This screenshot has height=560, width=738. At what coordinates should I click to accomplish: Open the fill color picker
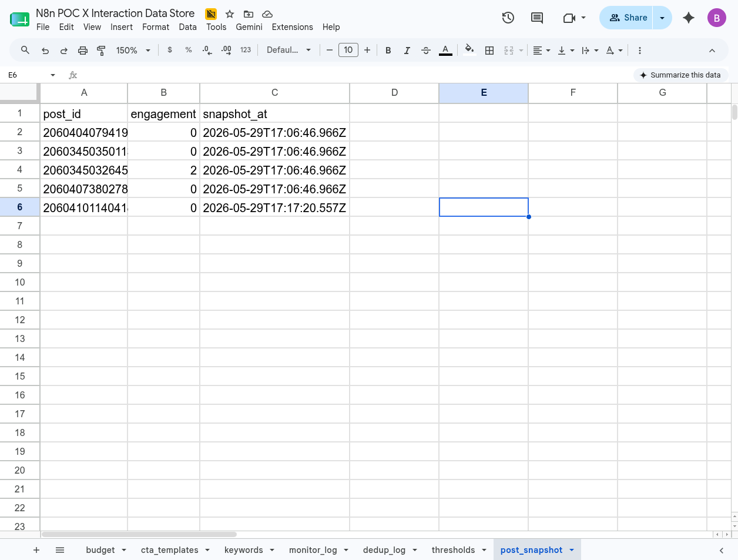pyautogui.click(x=469, y=51)
